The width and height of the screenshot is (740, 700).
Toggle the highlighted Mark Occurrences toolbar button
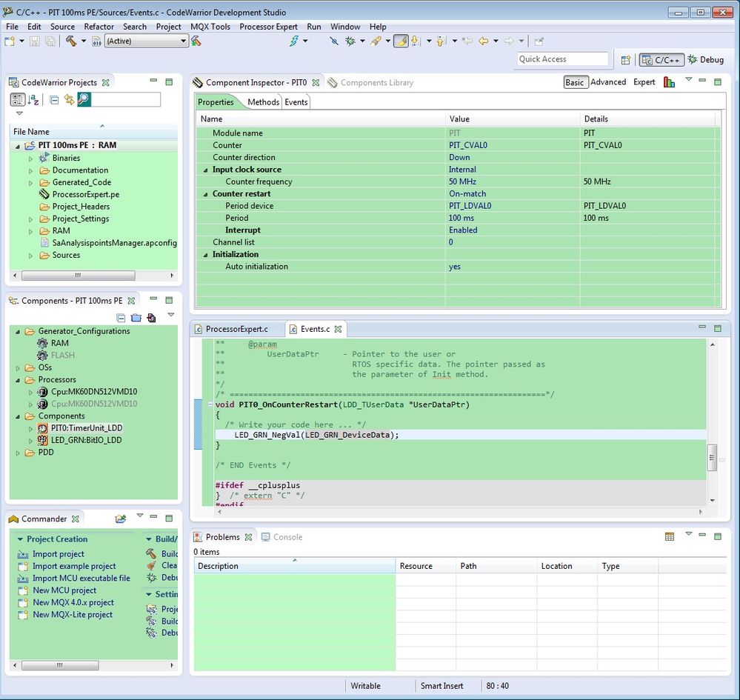point(401,41)
